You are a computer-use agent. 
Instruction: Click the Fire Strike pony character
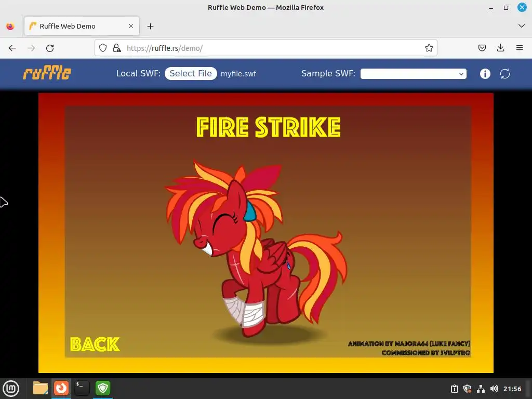pos(257,249)
